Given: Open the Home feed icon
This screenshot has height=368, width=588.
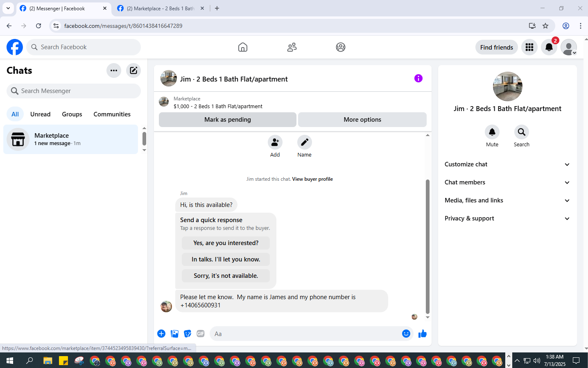Looking at the screenshot, I should point(243,47).
